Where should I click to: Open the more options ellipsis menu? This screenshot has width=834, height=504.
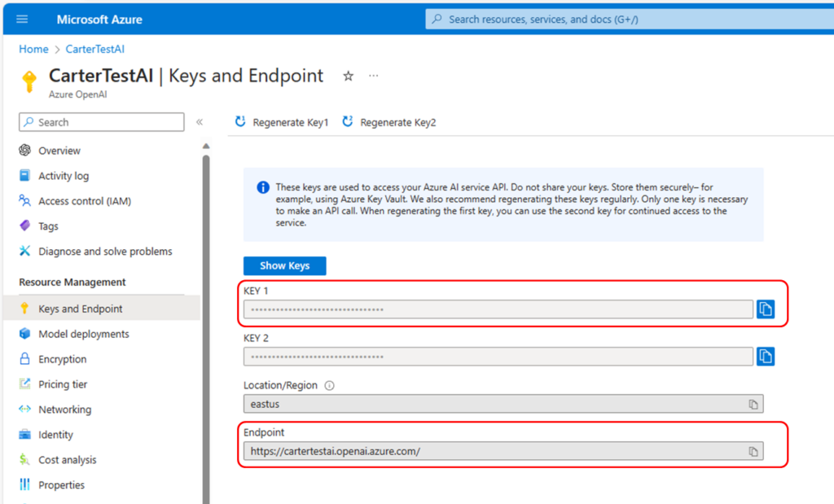[374, 76]
